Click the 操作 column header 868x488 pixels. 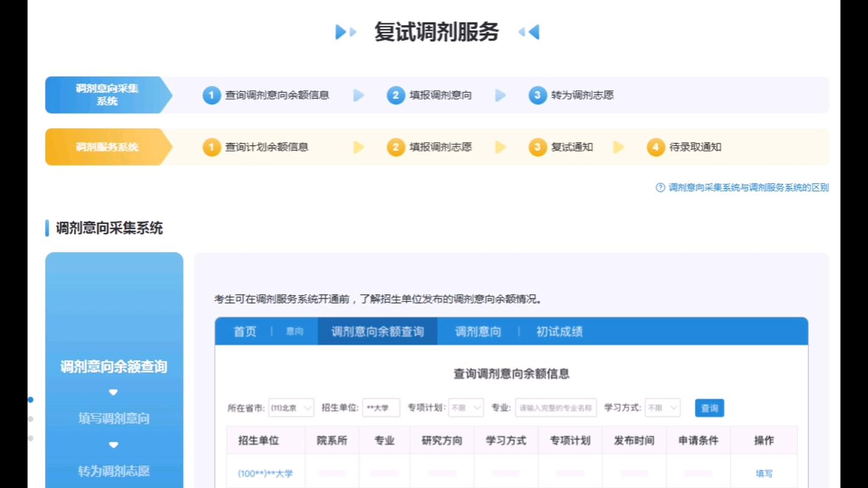click(764, 440)
